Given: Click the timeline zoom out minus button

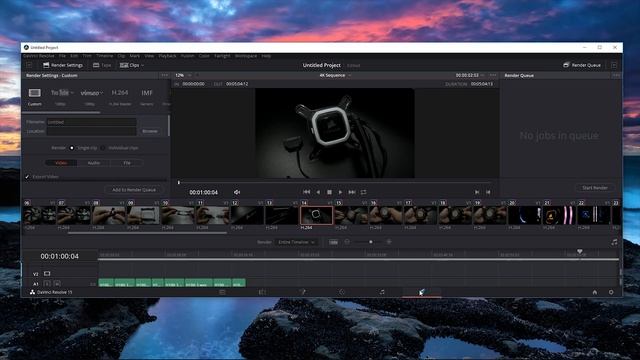Looking at the screenshot, I should tap(347, 242).
